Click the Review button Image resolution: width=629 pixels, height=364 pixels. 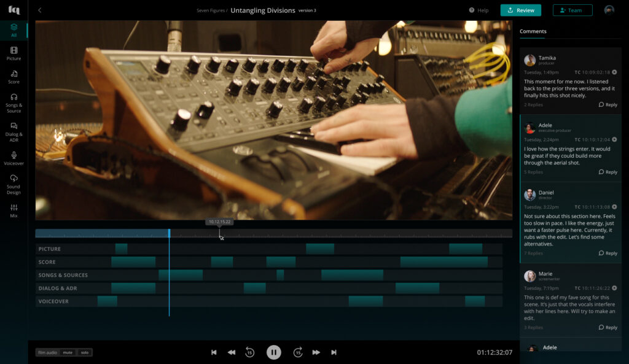[520, 10]
